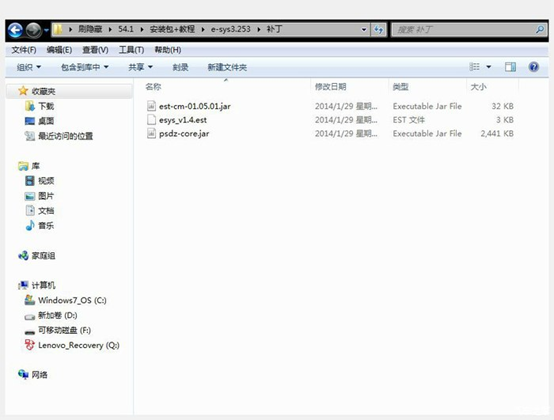This screenshot has width=554, height=420.
Task: Click the 刻录 button
Action: click(x=180, y=67)
